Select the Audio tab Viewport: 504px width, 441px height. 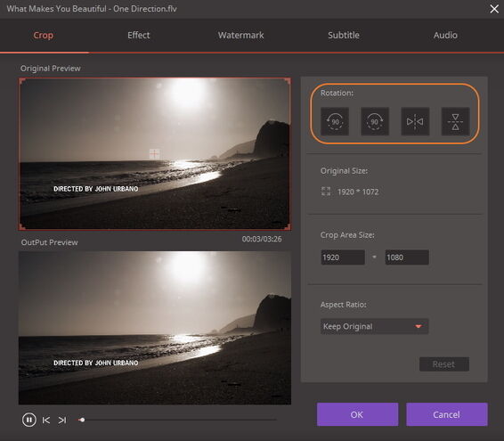click(x=445, y=35)
